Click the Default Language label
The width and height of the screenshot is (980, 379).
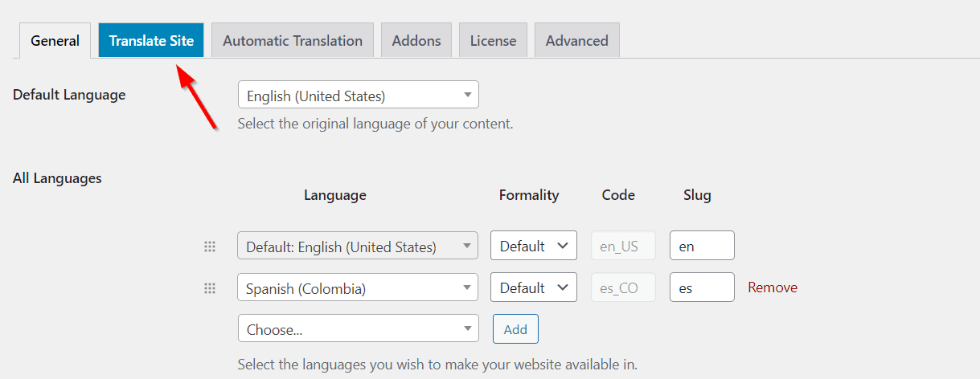(69, 95)
